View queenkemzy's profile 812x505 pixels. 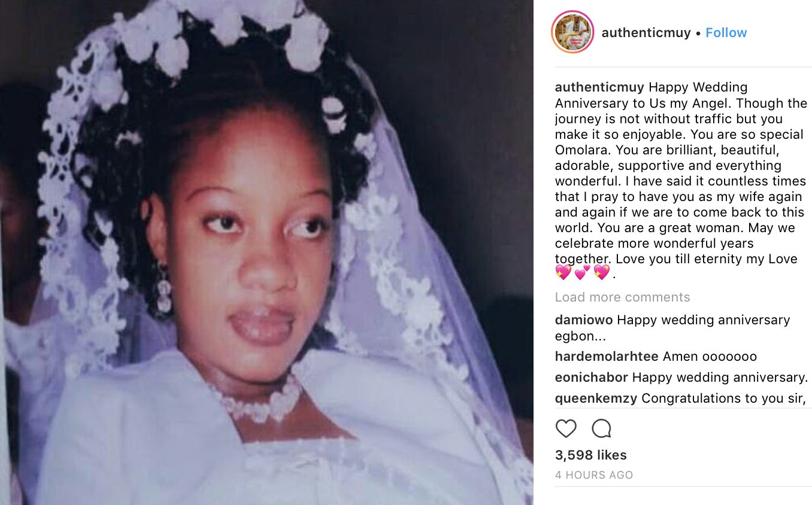(x=596, y=398)
